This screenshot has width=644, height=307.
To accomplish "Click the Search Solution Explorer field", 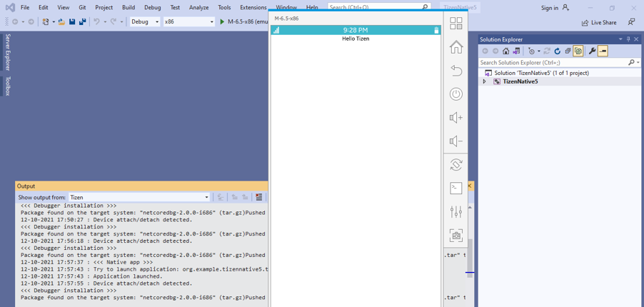I will click(553, 63).
